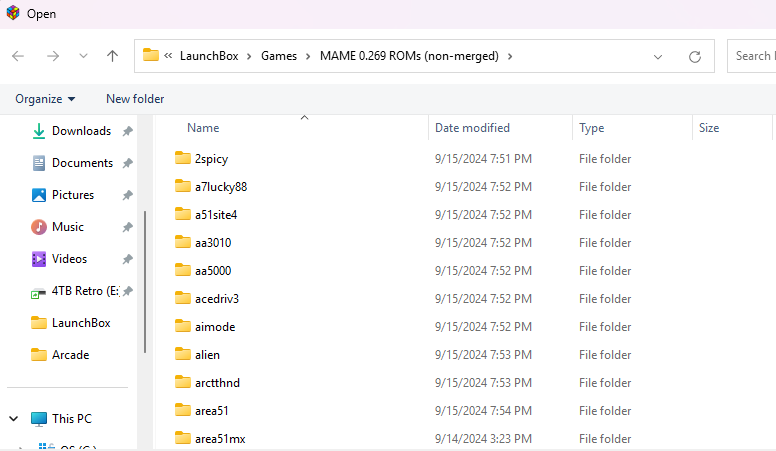Click the Pictures icon in sidebar
The height and width of the screenshot is (451, 776).
[x=39, y=195]
